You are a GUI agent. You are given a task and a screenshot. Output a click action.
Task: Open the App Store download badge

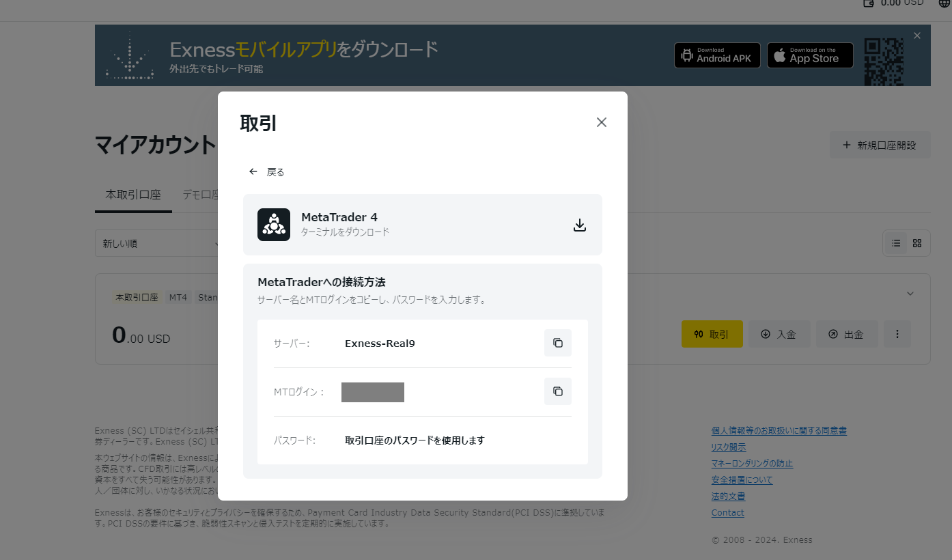pos(810,55)
